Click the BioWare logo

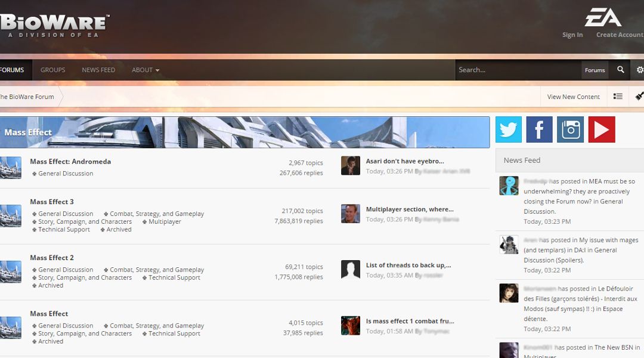point(54,26)
